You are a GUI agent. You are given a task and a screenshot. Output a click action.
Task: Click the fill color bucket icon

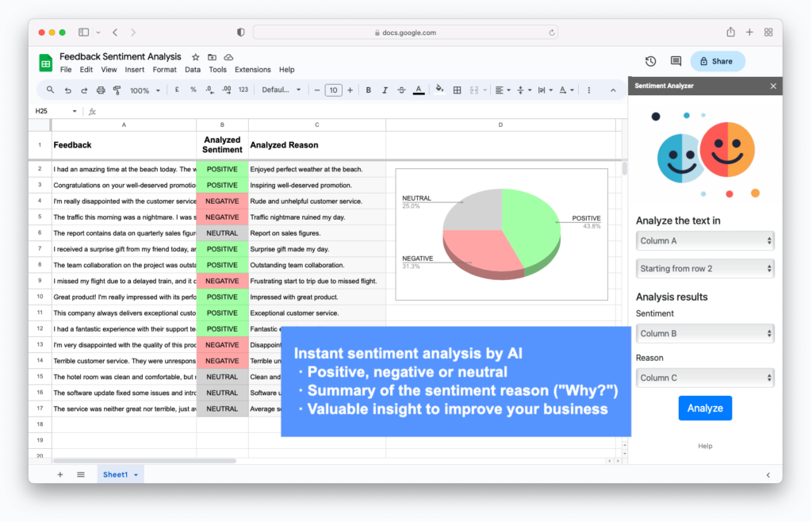coord(439,90)
